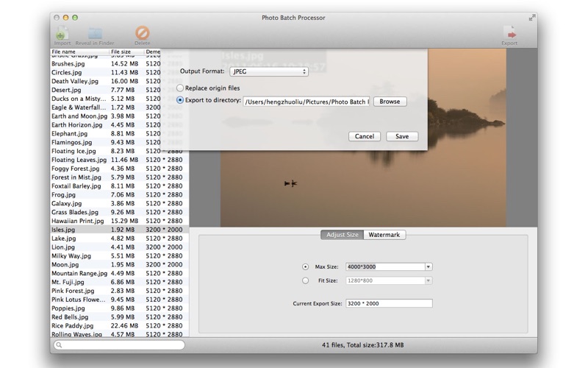This screenshot has width=588, height=368.
Task: Click the 15.29 MB file size cell
Action: 124,221
